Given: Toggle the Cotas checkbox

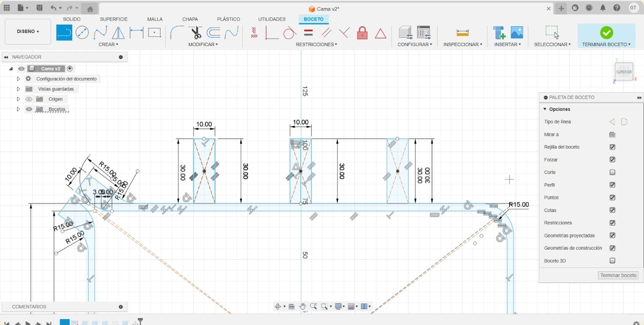Looking at the screenshot, I should pyautogui.click(x=612, y=210).
